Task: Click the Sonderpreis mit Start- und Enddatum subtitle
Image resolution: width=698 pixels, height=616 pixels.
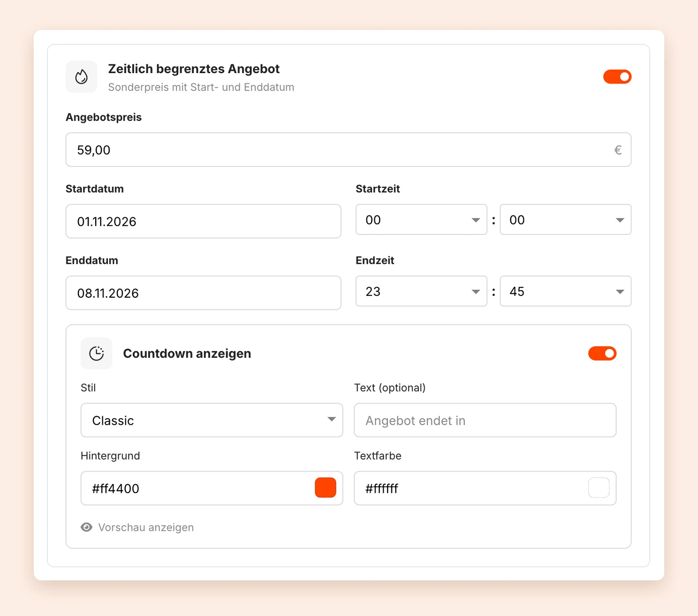Action: point(201,87)
